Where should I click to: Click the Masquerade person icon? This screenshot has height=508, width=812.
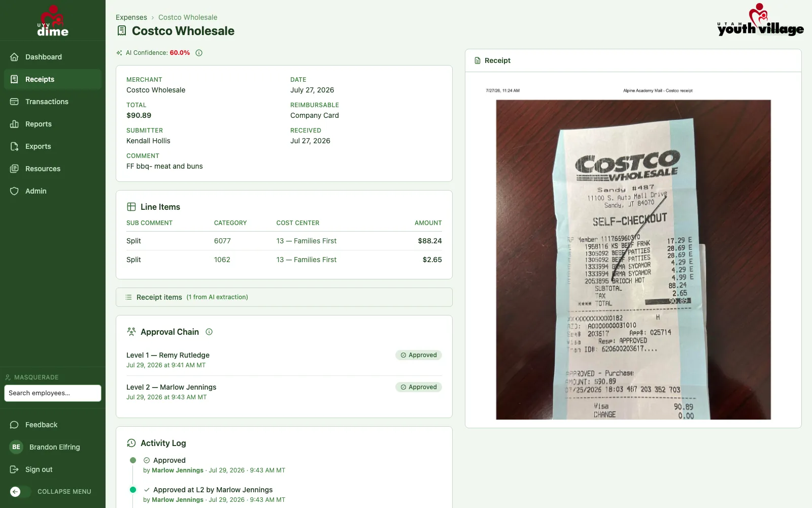[x=8, y=377]
